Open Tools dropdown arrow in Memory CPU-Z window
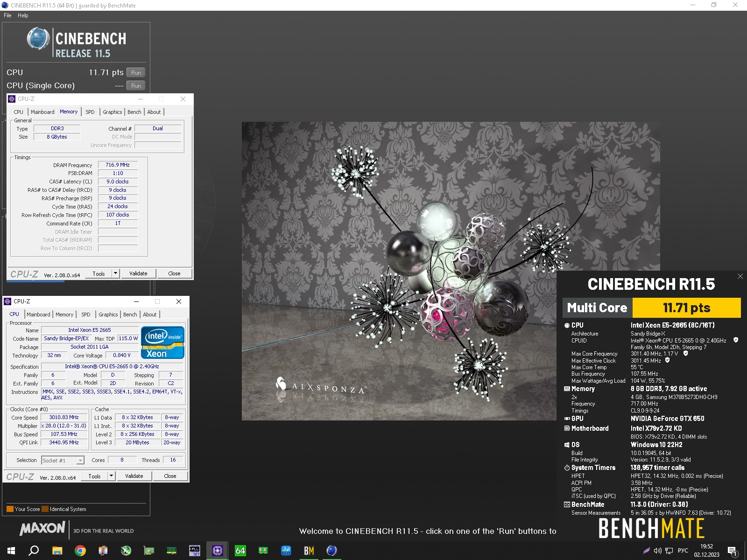Viewport: 747px width, 560px height. click(x=116, y=273)
